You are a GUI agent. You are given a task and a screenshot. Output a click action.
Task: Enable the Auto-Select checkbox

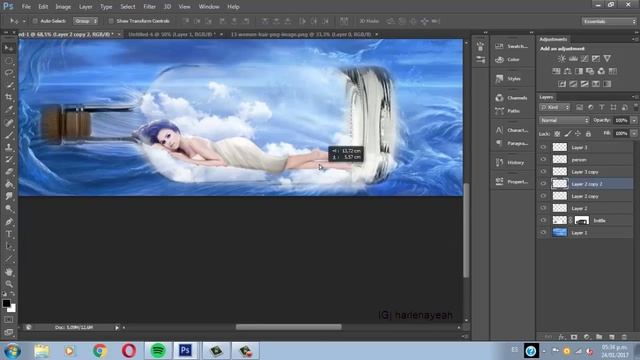(x=35, y=21)
